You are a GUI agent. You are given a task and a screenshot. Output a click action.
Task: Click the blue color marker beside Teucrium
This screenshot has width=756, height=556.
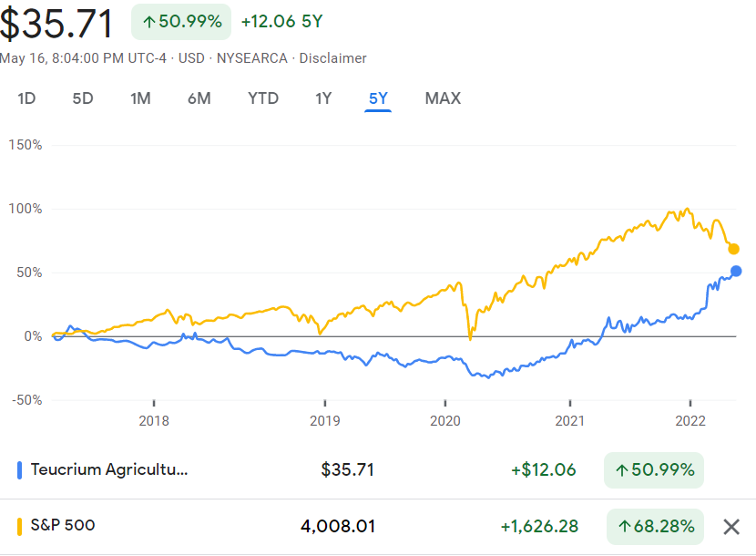point(19,470)
